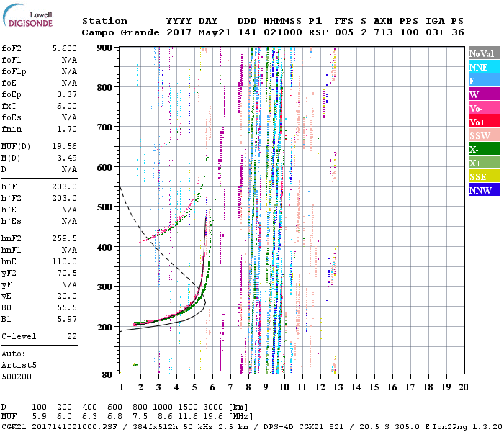The height and width of the screenshot is (432, 504).
Task: Click the hmE value 110.0
Action: [x=65, y=261]
